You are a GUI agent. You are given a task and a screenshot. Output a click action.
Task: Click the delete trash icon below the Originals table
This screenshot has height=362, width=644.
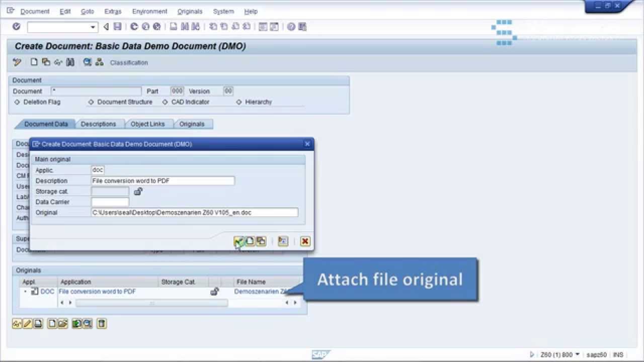coord(102,323)
